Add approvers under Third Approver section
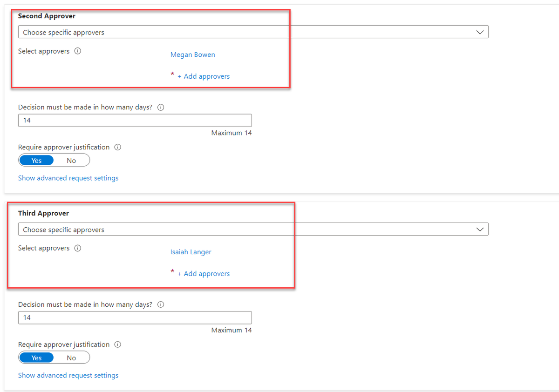Screen dimensions: 559x392 204,273
